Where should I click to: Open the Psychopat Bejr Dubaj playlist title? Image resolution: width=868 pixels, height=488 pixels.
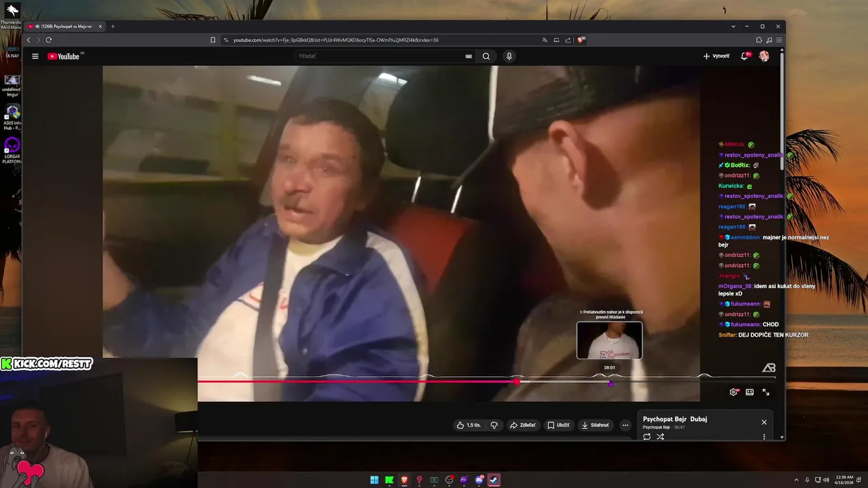675,419
